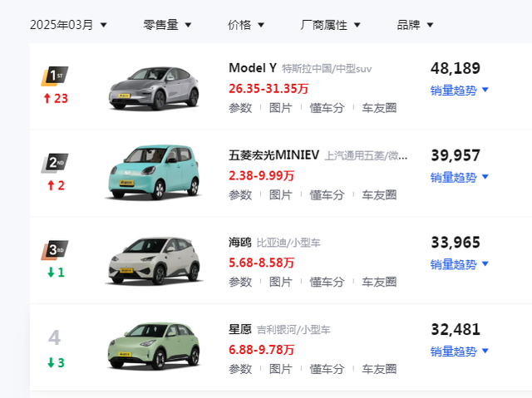Click the 1st place rank badge
Screen dimensions: 532x398
pos(55,76)
